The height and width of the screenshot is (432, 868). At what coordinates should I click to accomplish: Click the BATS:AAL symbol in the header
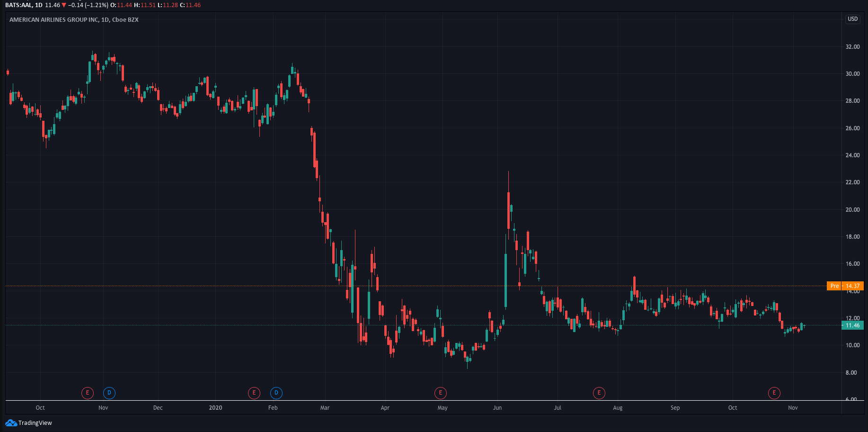(18, 5)
